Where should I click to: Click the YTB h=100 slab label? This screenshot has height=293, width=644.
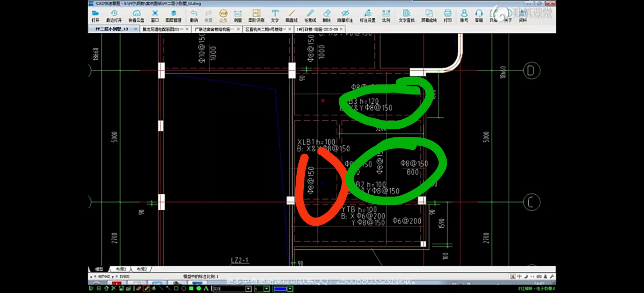(x=359, y=209)
